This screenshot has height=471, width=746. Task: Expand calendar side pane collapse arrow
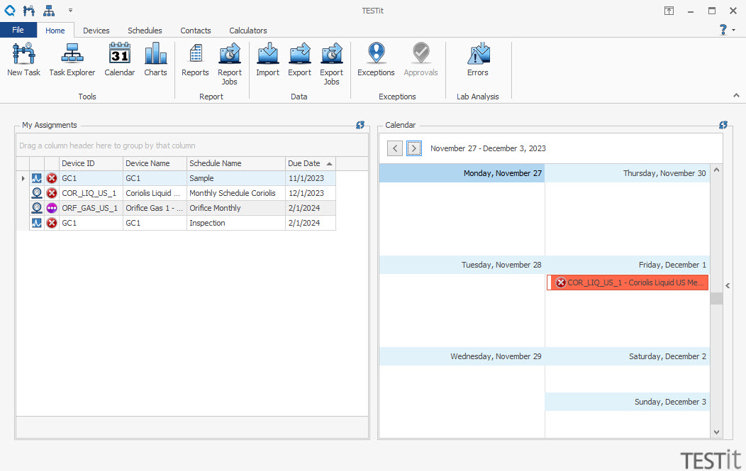click(727, 285)
